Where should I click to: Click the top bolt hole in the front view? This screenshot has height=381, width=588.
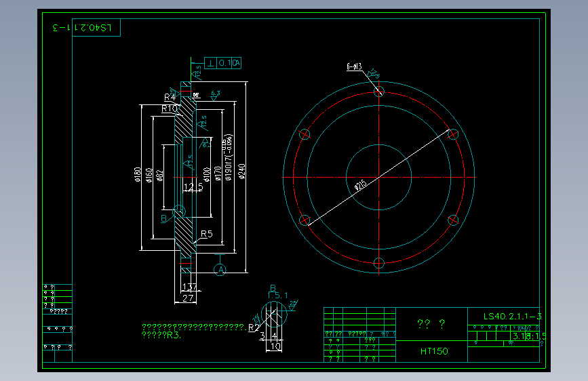(379, 92)
